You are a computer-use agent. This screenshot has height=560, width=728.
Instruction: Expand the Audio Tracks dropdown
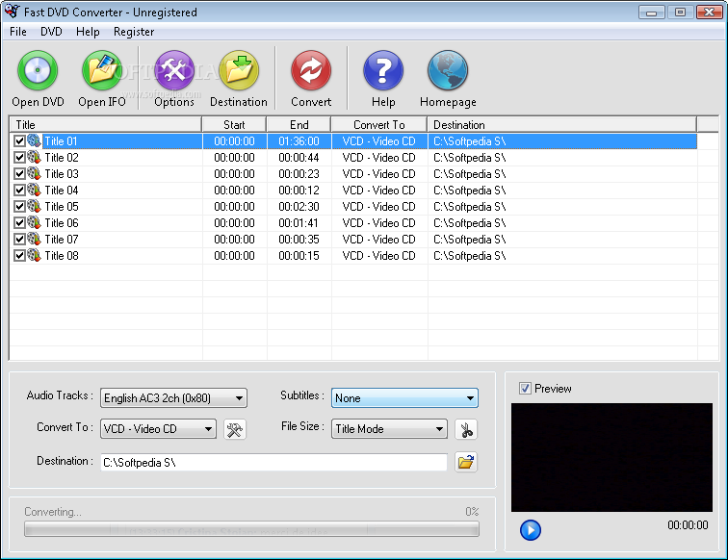[x=173, y=398]
